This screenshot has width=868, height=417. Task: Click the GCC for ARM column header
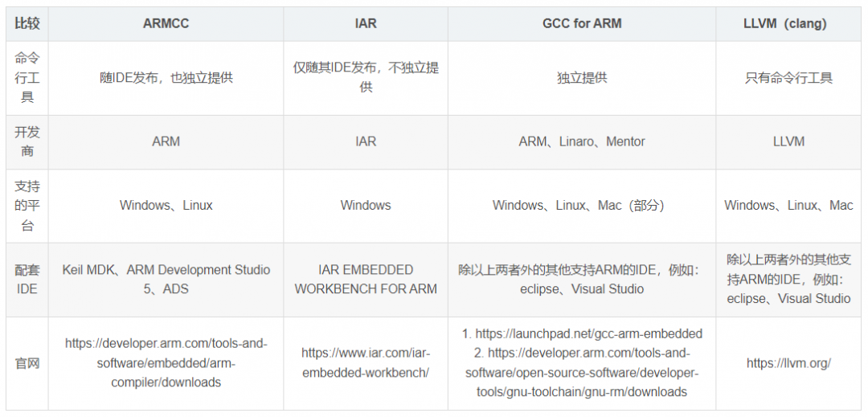[582, 23]
